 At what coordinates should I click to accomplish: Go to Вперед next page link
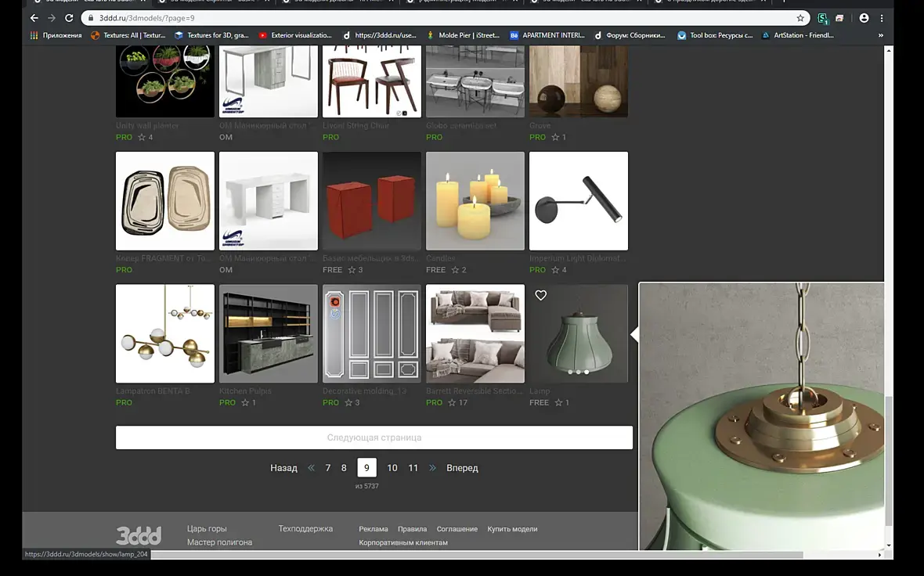click(462, 468)
